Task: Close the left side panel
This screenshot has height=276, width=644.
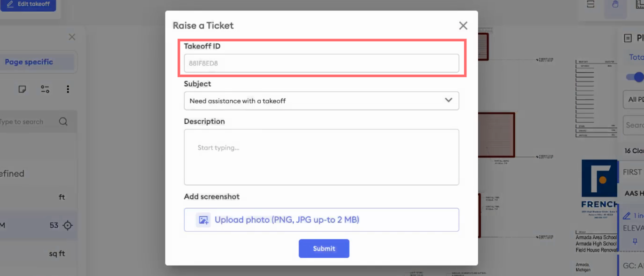Action: [72, 37]
